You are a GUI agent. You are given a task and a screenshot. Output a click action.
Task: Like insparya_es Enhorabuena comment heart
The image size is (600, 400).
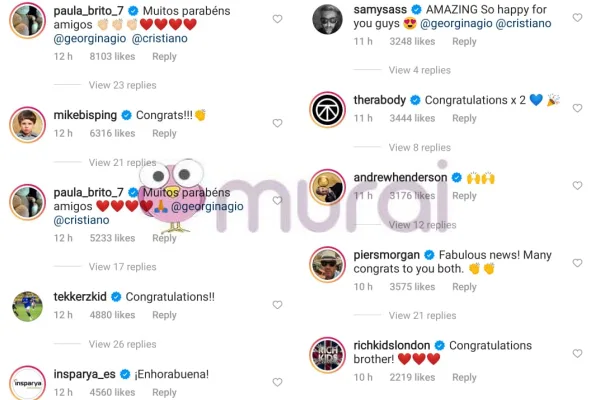click(x=277, y=382)
